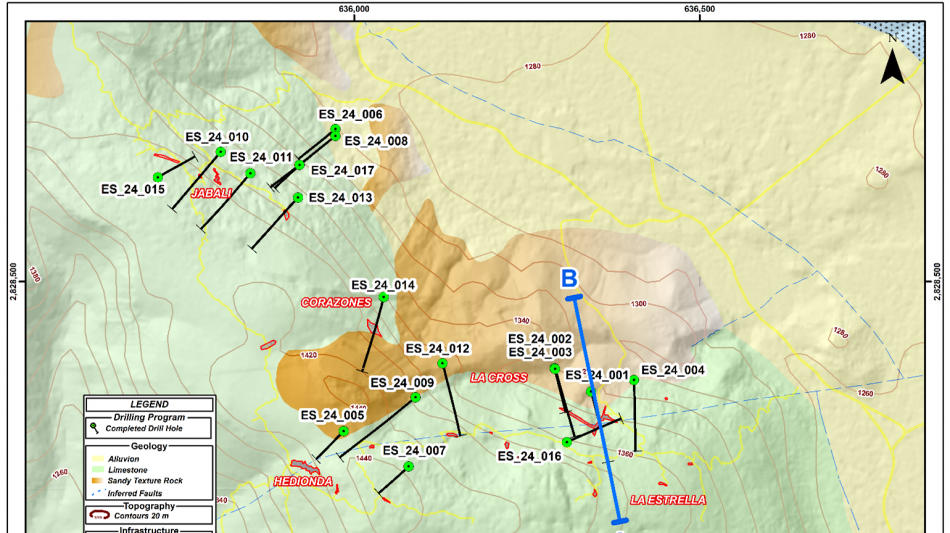Select the ES_24_012 drill hole marker
This screenshot has width=950, height=533.
[442, 364]
